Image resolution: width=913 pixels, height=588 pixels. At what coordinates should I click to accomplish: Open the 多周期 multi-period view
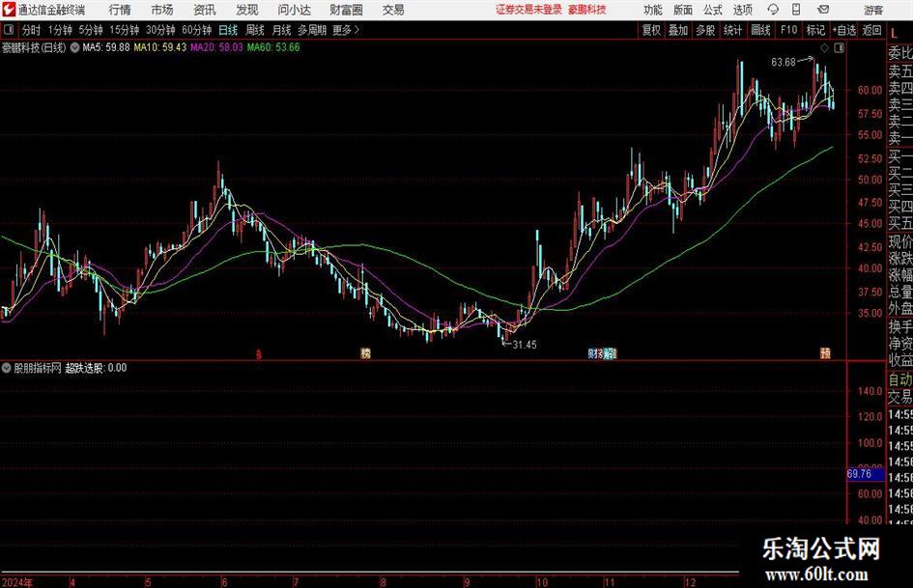pos(312,30)
